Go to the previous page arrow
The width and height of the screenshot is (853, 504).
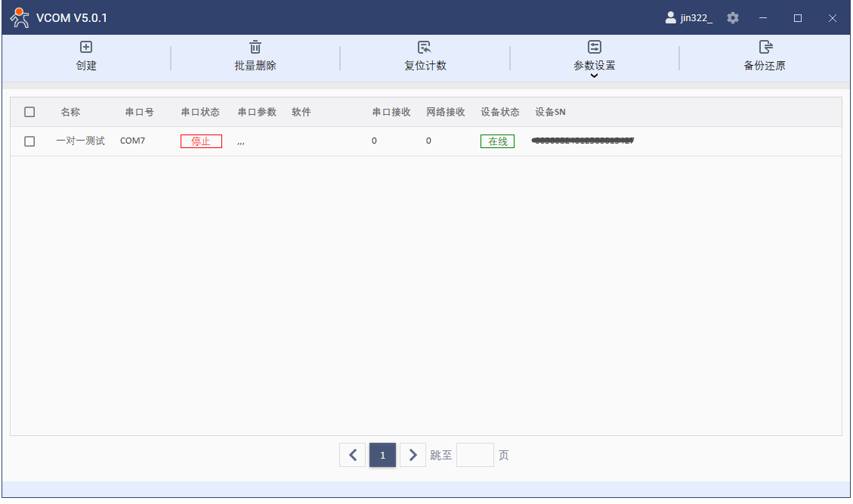353,455
